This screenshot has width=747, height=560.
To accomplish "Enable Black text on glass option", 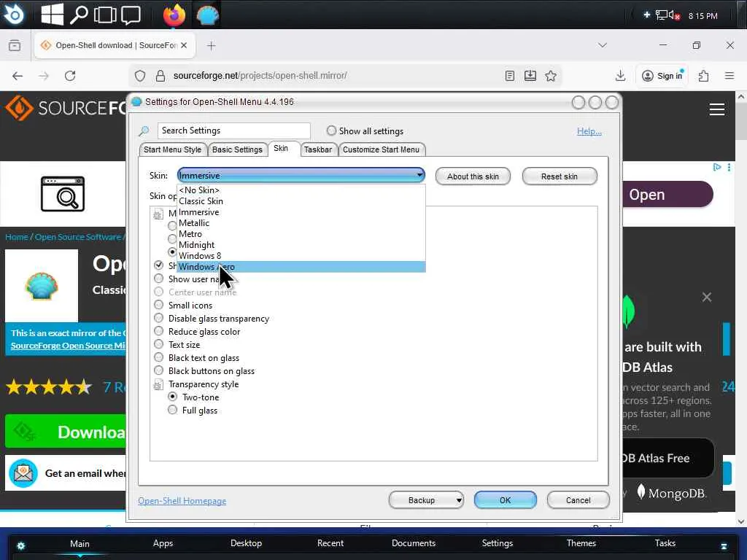I will (x=158, y=357).
